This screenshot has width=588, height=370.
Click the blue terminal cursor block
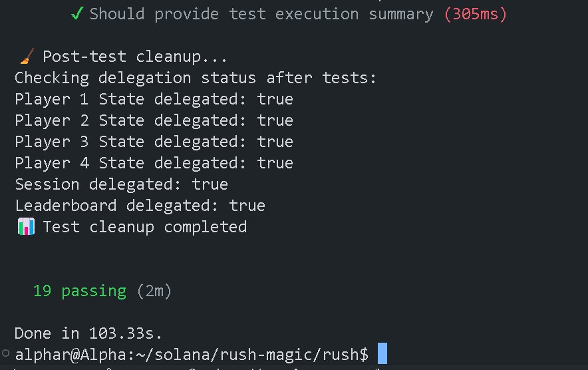(382, 353)
